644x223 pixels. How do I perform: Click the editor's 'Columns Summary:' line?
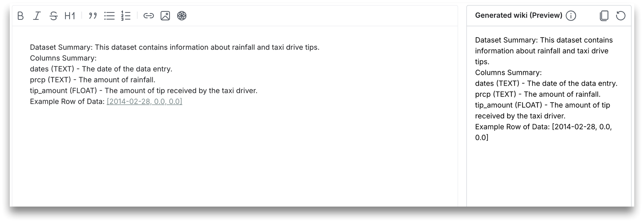click(x=63, y=58)
